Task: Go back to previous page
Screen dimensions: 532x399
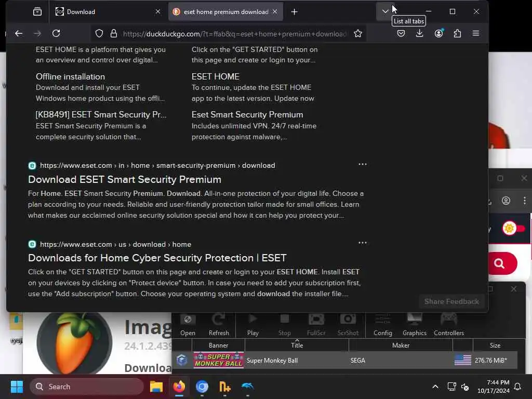Action: point(19,33)
